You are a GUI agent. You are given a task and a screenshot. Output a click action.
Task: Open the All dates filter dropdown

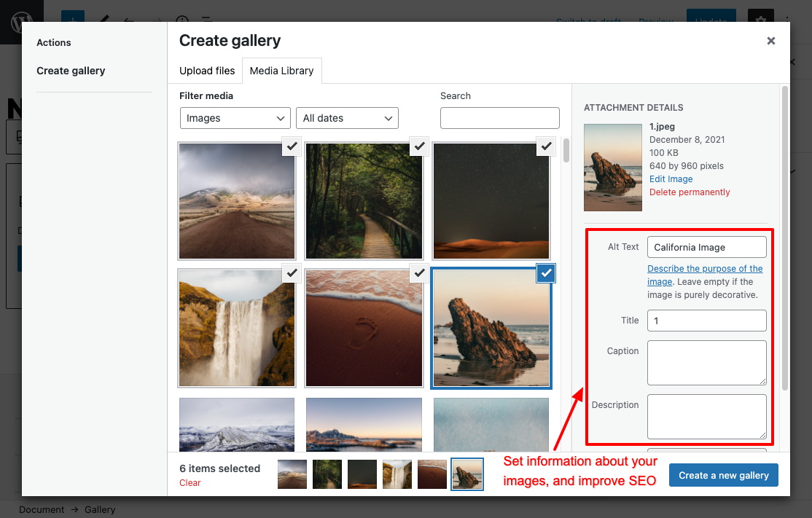point(348,118)
